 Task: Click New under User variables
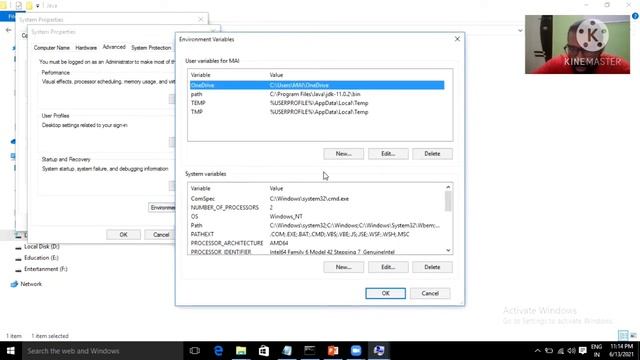tap(343, 154)
